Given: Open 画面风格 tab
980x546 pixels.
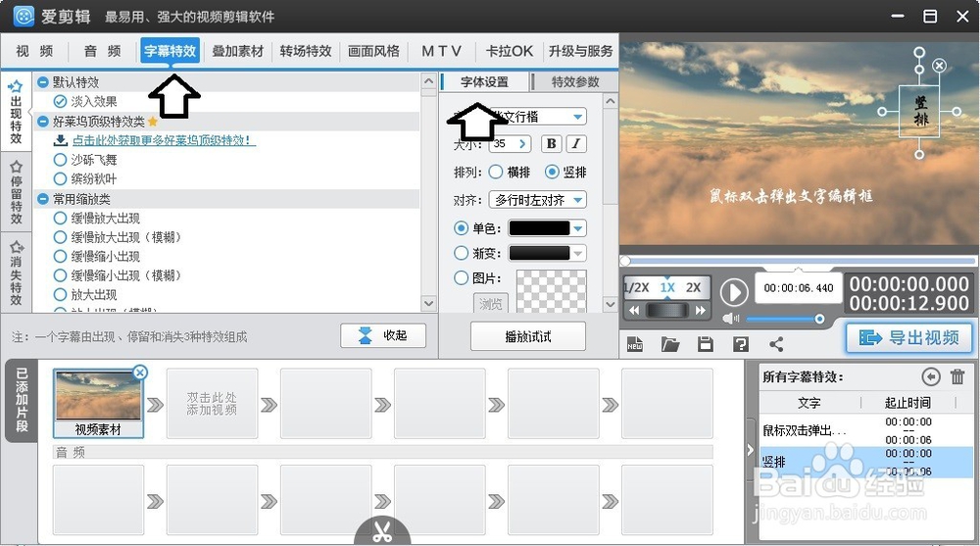Looking at the screenshot, I should point(373,51).
